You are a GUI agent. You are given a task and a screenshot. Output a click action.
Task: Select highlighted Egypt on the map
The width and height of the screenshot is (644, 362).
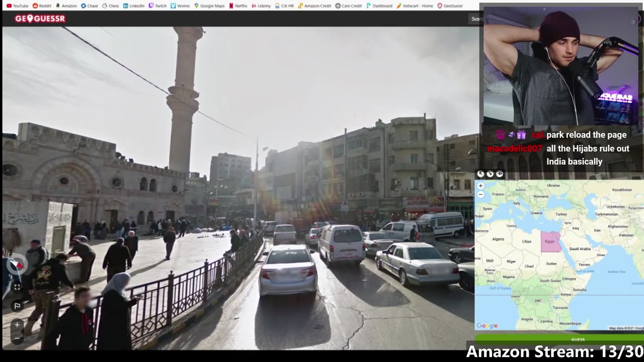550,242
